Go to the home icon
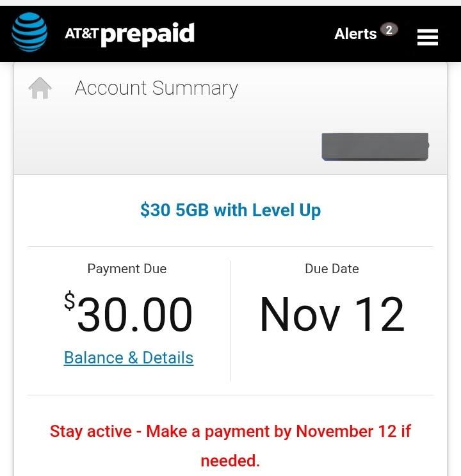461x476 pixels. point(40,88)
